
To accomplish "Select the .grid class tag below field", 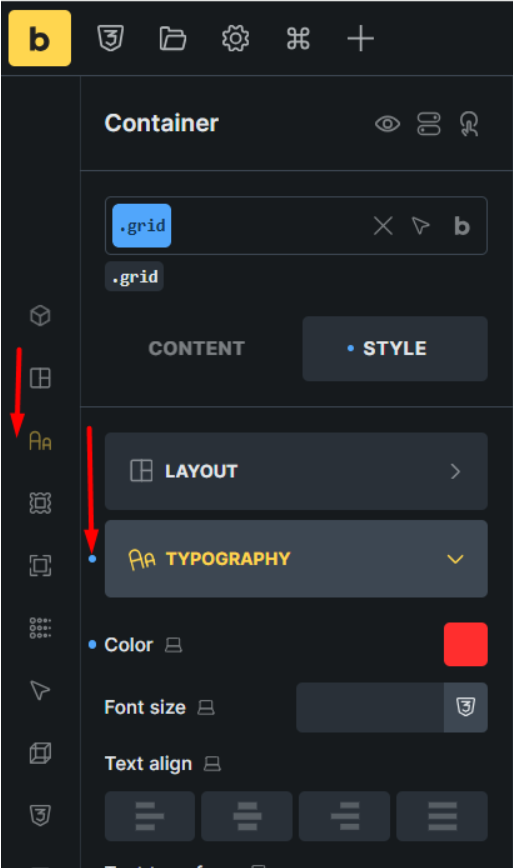I will [x=134, y=276].
